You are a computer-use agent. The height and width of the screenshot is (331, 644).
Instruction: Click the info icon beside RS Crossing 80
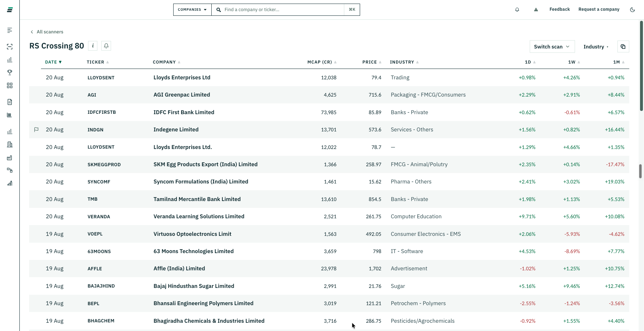click(93, 46)
